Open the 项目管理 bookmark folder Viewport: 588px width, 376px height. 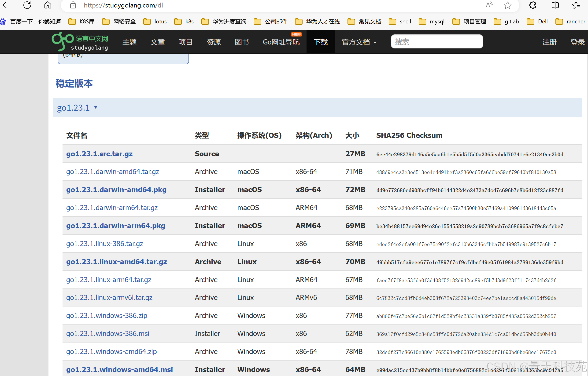(469, 22)
